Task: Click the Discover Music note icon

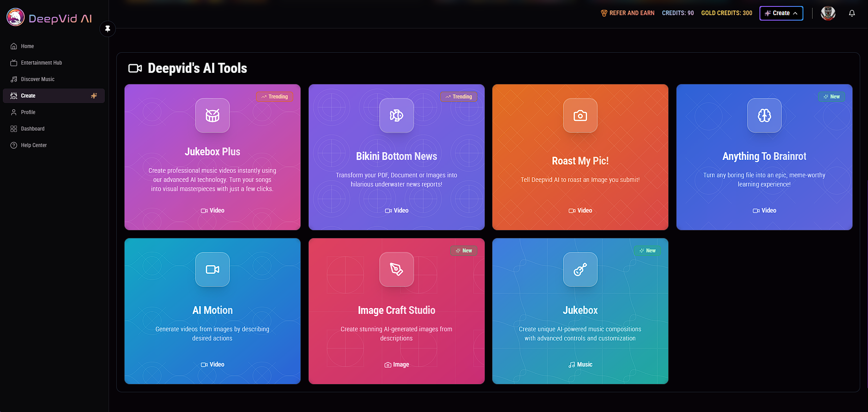Action: pos(14,79)
